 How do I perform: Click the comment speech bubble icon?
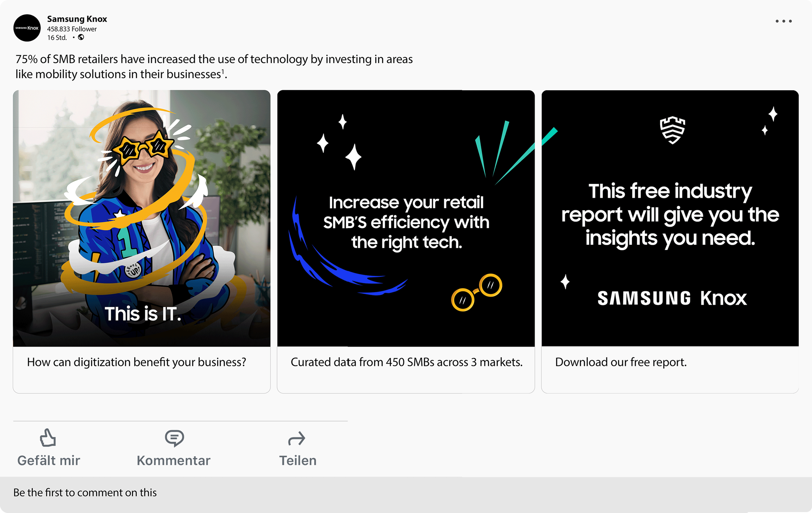[174, 438]
